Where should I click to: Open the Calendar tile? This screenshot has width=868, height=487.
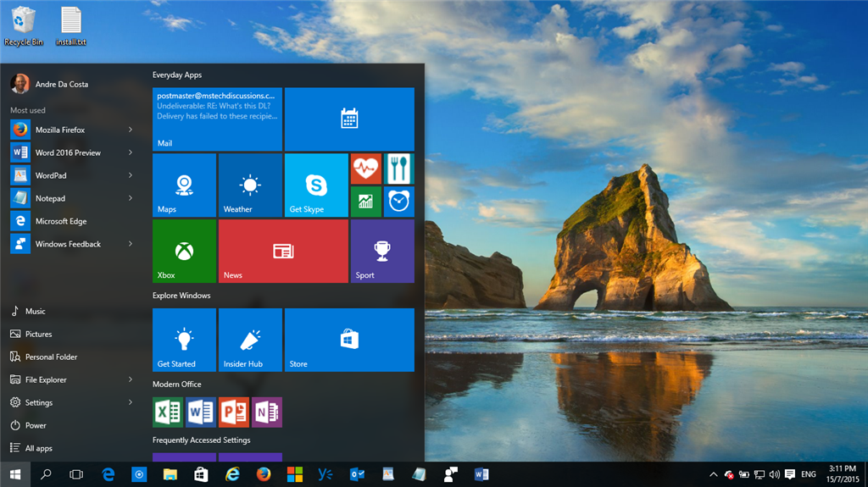pyautogui.click(x=349, y=119)
